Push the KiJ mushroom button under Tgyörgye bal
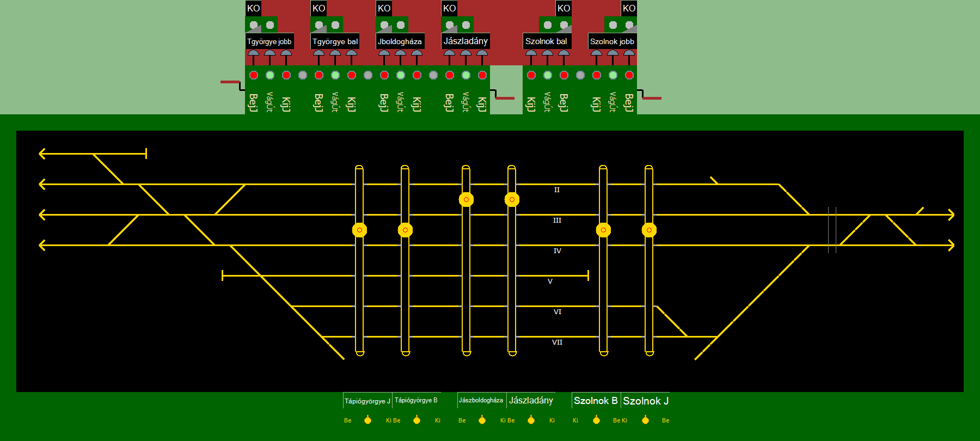 pyautogui.click(x=351, y=54)
